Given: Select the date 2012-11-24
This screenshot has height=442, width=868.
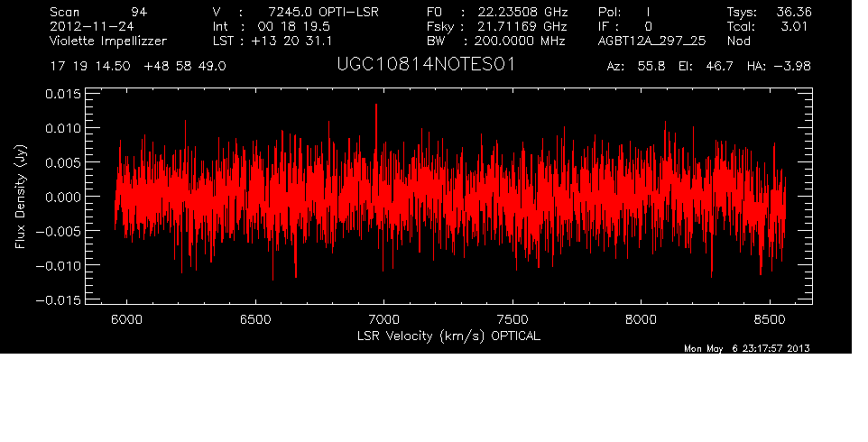Looking at the screenshot, I should coord(91,26).
